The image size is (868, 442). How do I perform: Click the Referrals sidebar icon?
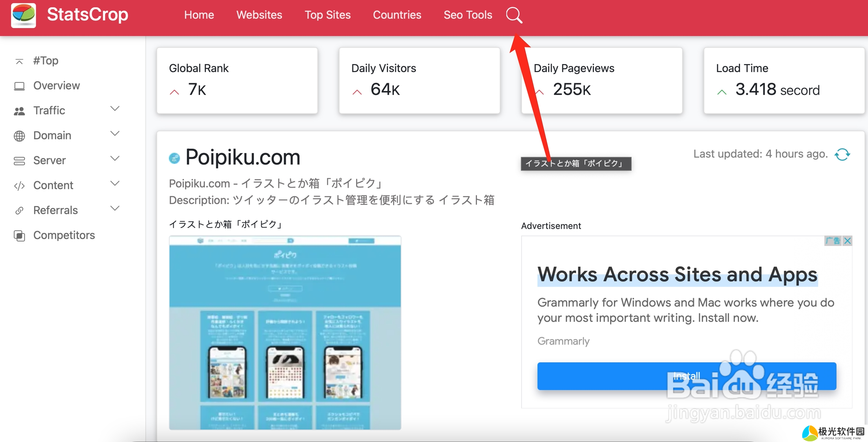pos(19,210)
